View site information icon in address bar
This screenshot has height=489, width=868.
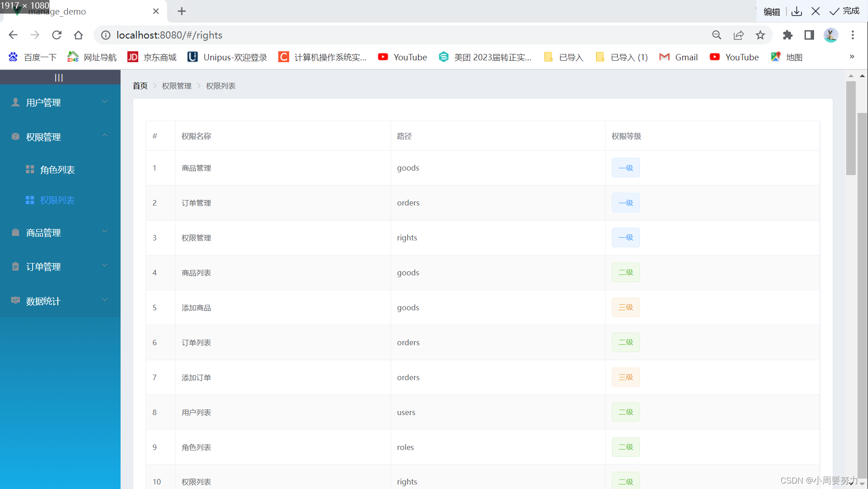[106, 35]
